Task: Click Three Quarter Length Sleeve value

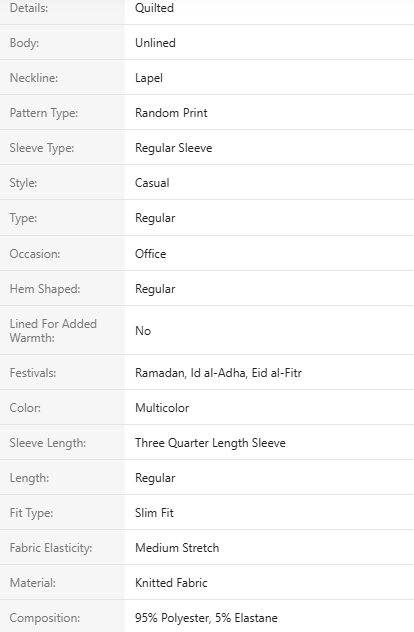Action: (210, 443)
